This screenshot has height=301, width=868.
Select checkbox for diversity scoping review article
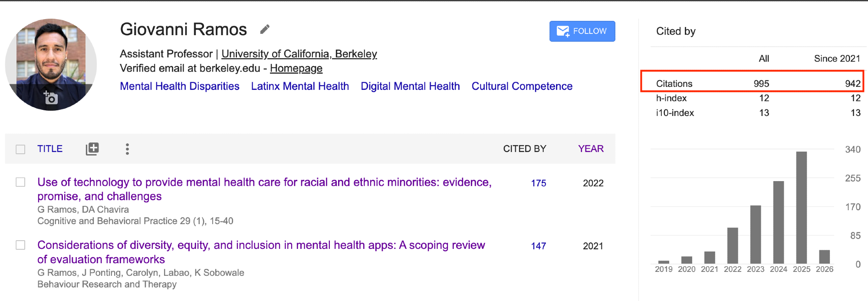[20, 245]
